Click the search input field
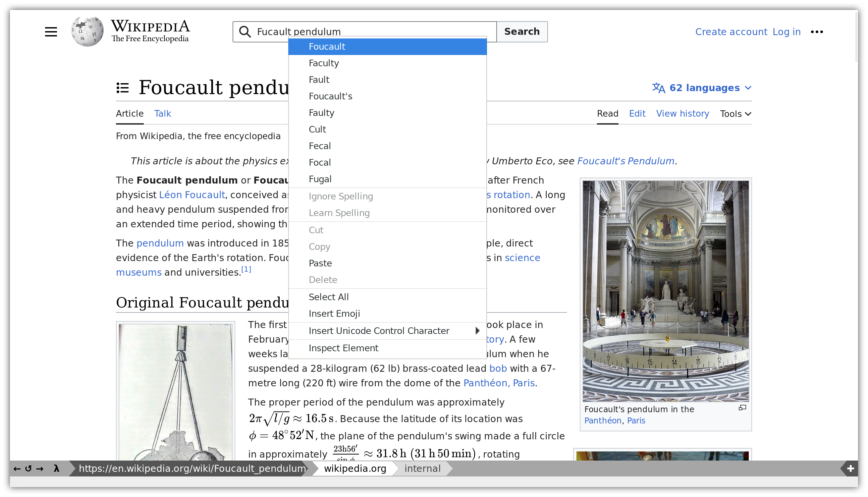Image resolution: width=868 pixels, height=497 pixels. (364, 31)
